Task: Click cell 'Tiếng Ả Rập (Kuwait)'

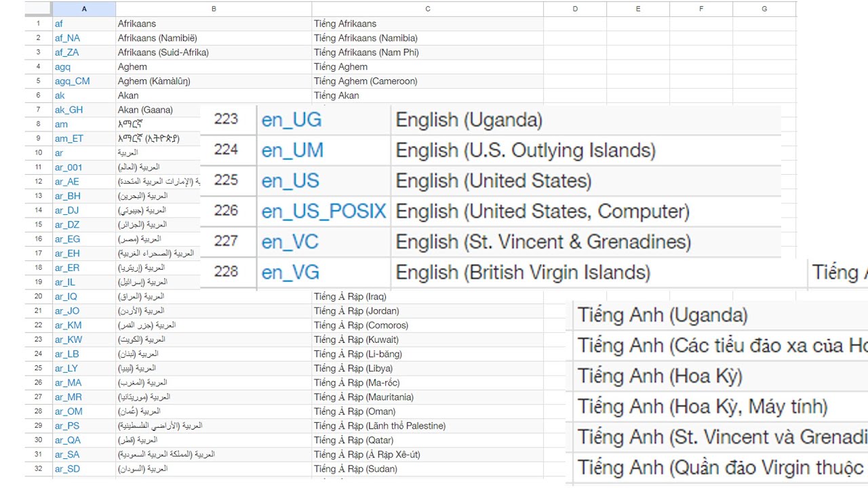Action: coord(427,340)
